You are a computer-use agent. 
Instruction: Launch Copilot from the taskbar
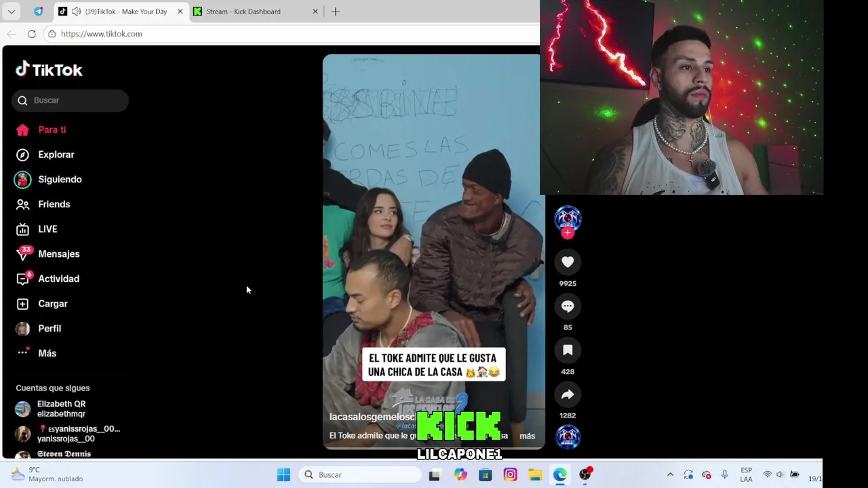click(460, 475)
